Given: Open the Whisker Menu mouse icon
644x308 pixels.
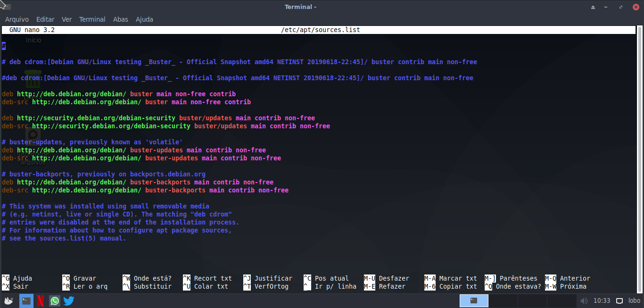Looking at the screenshot, I should tap(8, 300).
